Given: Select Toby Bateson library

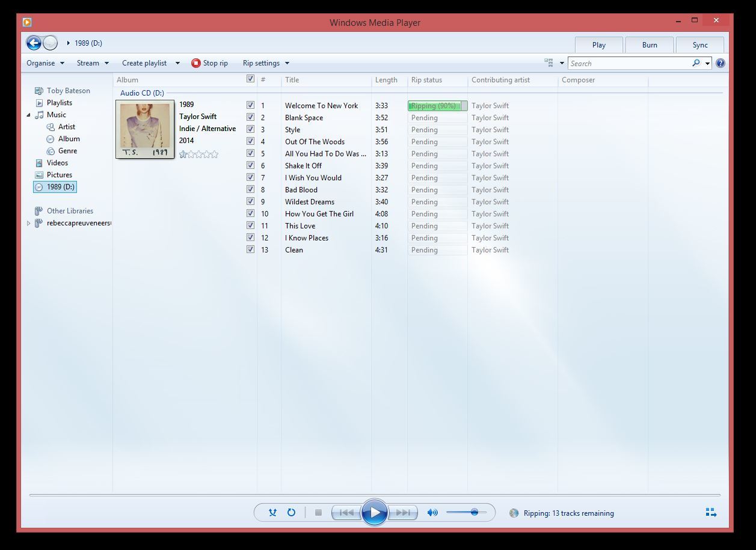Looking at the screenshot, I should pos(69,91).
